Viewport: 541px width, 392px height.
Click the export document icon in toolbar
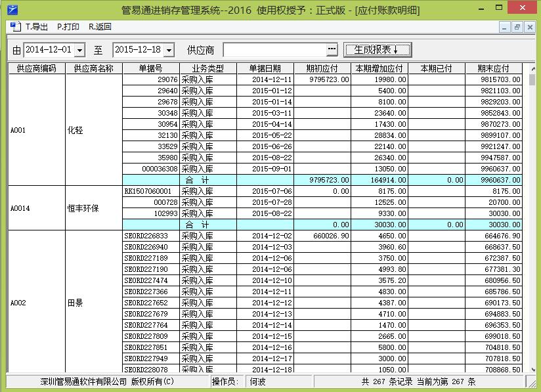(16, 26)
